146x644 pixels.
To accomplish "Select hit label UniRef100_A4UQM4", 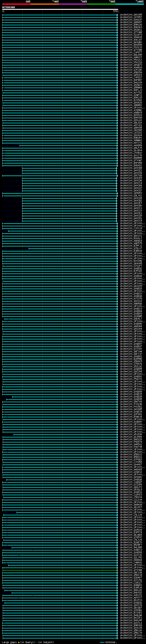I will tap(131, 146).
